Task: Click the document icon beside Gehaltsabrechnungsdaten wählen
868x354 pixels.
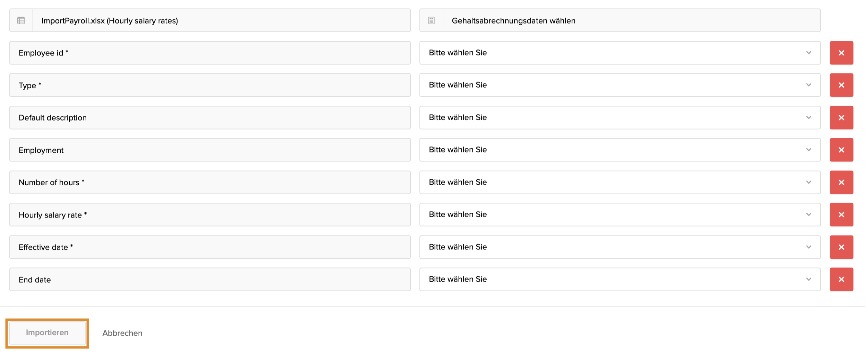Action: [431, 21]
